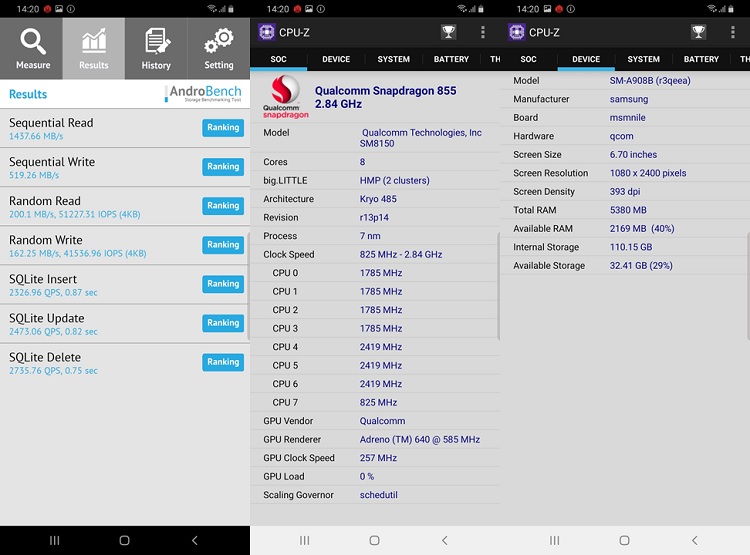This screenshot has height=555, width=750.
Task: Open trophy icon in right CPU-Z screen
Action: tap(698, 32)
